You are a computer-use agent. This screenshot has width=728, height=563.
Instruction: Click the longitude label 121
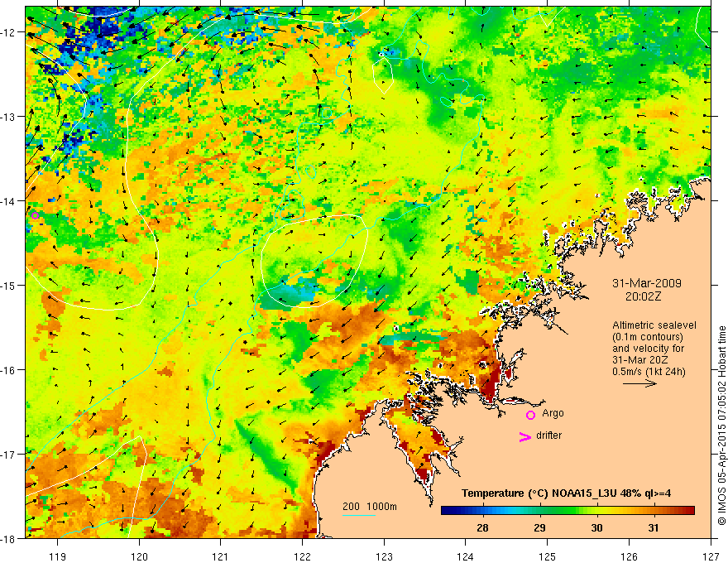pyautogui.click(x=221, y=556)
